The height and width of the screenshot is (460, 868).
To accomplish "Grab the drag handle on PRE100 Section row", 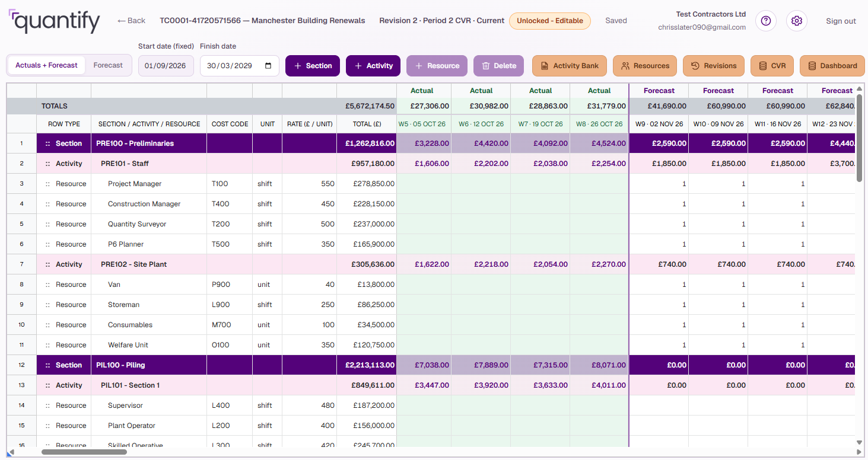I will pyautogui.click(x=47, y=143).
